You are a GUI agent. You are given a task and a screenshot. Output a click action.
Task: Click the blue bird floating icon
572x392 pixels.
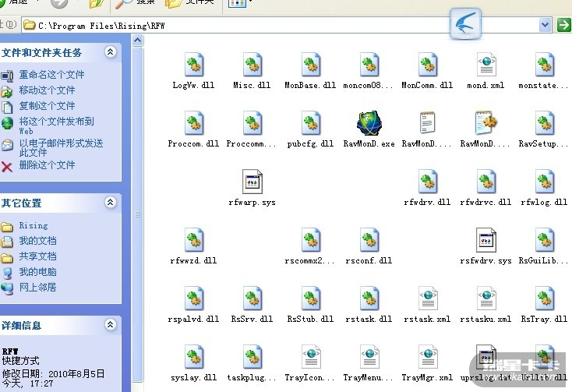466,25
